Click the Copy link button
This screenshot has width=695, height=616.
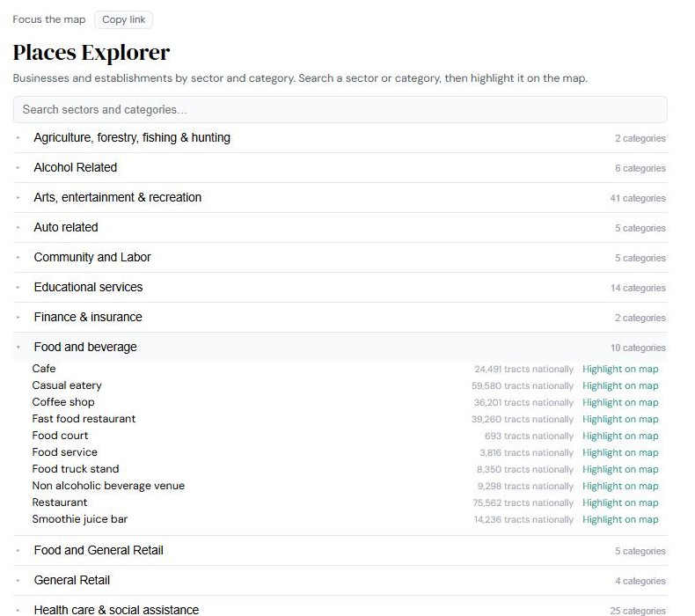(x=124, y=19)
